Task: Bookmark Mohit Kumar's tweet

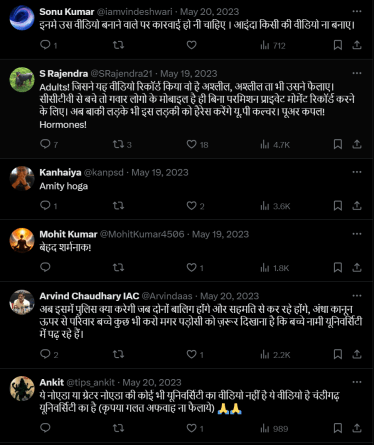Action: (338, 267)
